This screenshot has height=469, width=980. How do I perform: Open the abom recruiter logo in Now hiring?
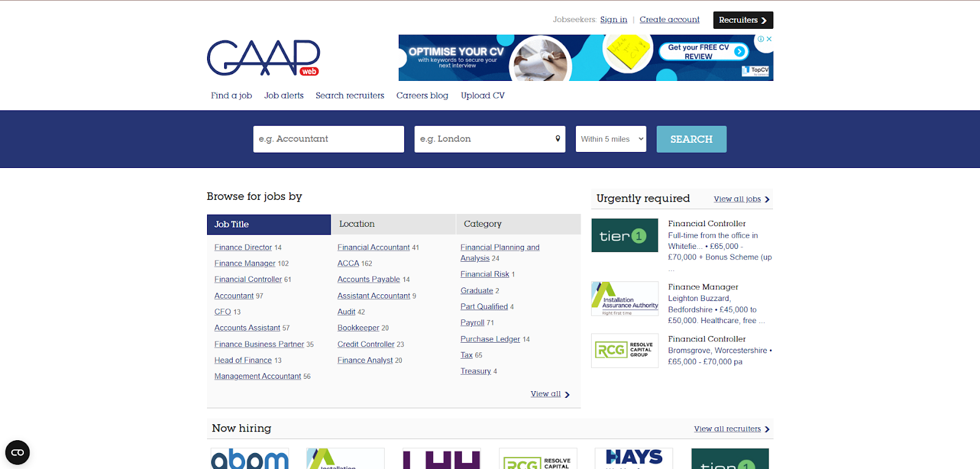point(249,459)
